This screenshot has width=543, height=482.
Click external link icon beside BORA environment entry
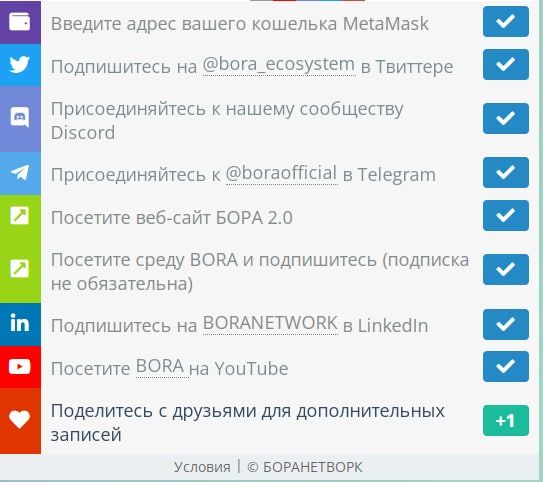20,269
